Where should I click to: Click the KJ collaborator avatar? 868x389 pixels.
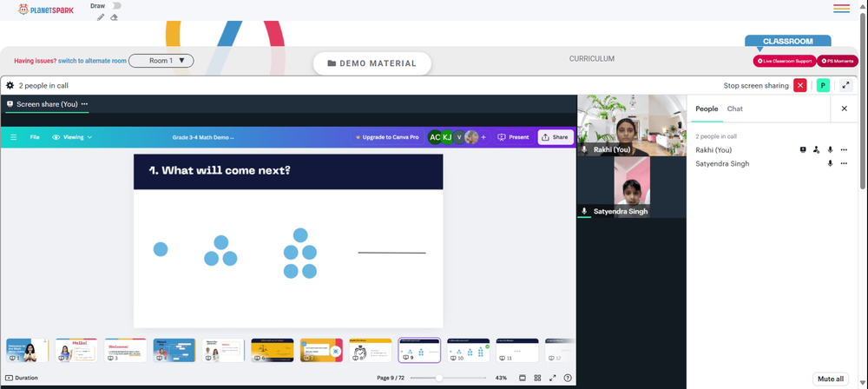(x=447, y=137)
